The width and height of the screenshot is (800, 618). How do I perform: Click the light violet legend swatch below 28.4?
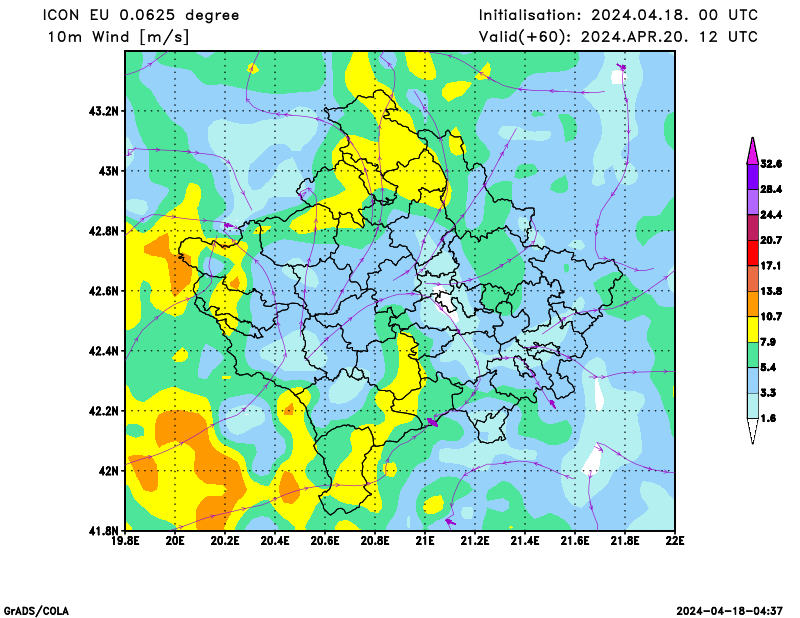coord(753,202)
